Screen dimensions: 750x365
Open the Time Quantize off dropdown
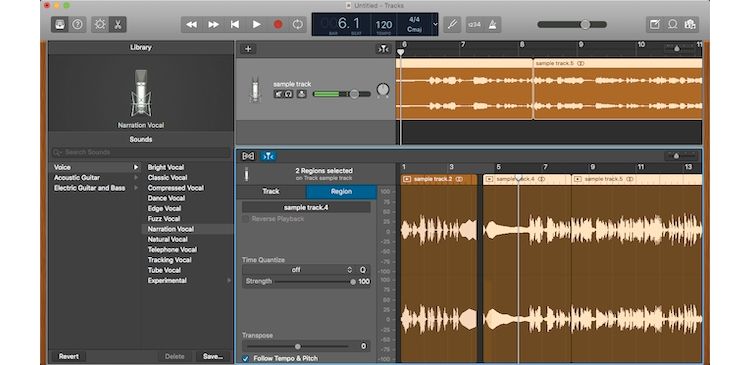[x=298, y=270]
